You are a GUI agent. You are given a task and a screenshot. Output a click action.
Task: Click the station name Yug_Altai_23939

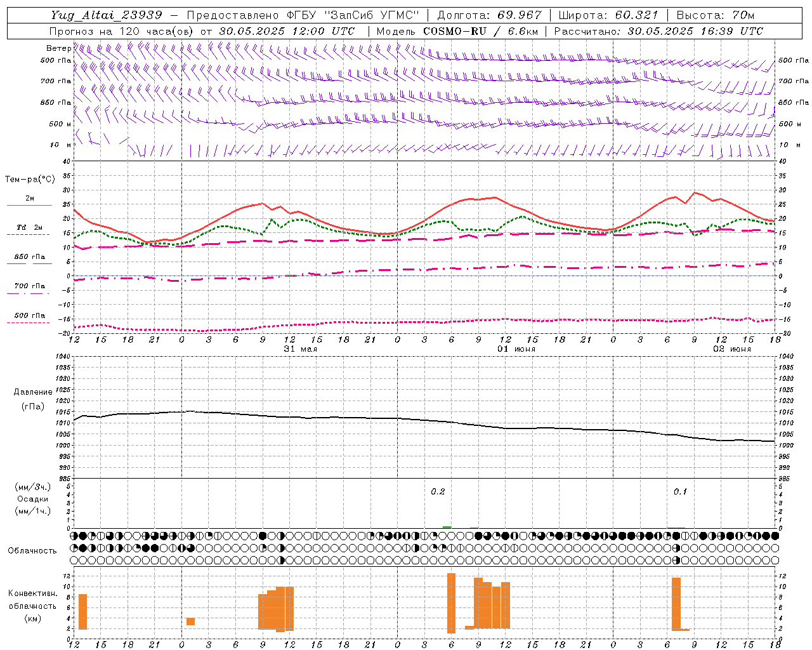pos(107,15)
